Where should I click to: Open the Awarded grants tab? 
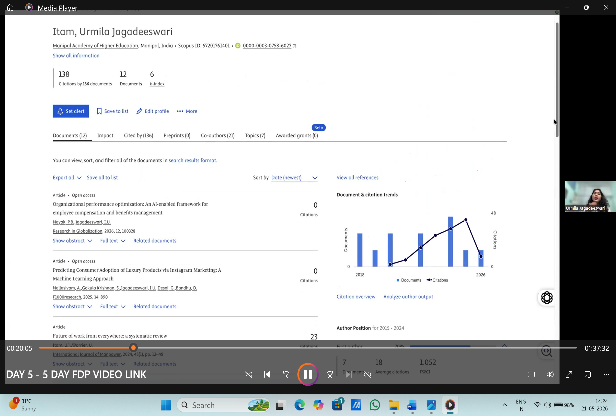click(x=297, y=135)
